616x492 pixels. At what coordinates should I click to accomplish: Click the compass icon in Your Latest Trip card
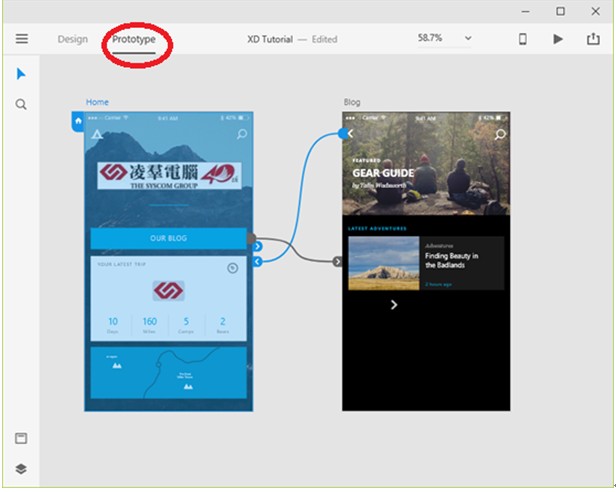tap(233, 268)
